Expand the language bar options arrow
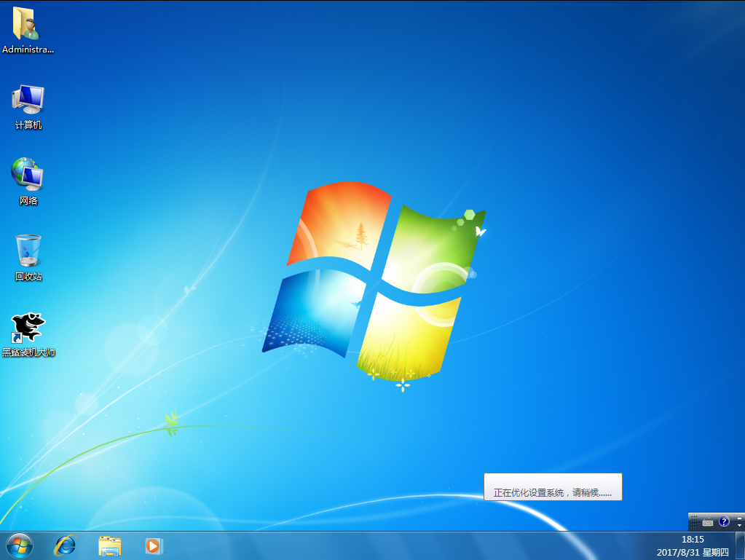745x560 pixels. tap(739, 526)
